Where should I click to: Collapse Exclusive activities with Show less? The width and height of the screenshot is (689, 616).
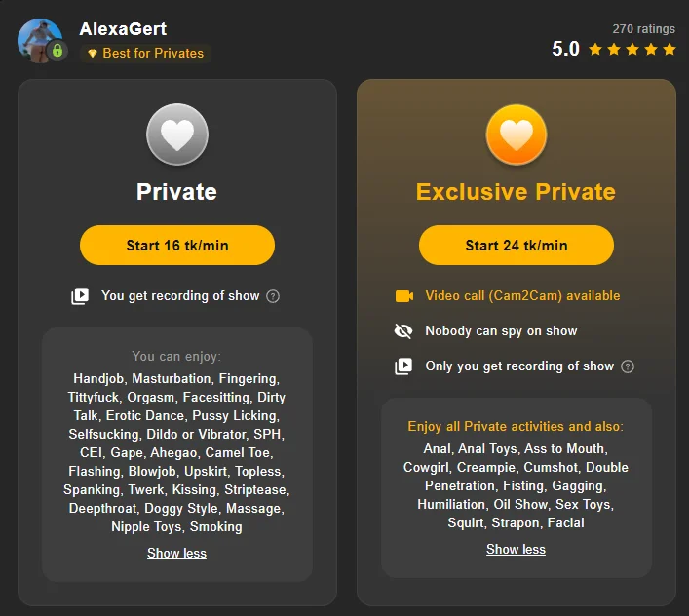click(x=516, y=549)
